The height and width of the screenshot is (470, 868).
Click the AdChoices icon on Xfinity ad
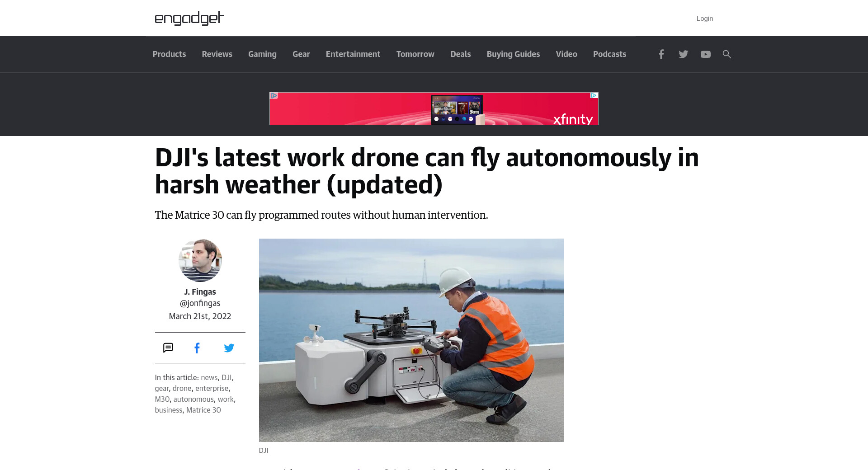click(594, 95)
